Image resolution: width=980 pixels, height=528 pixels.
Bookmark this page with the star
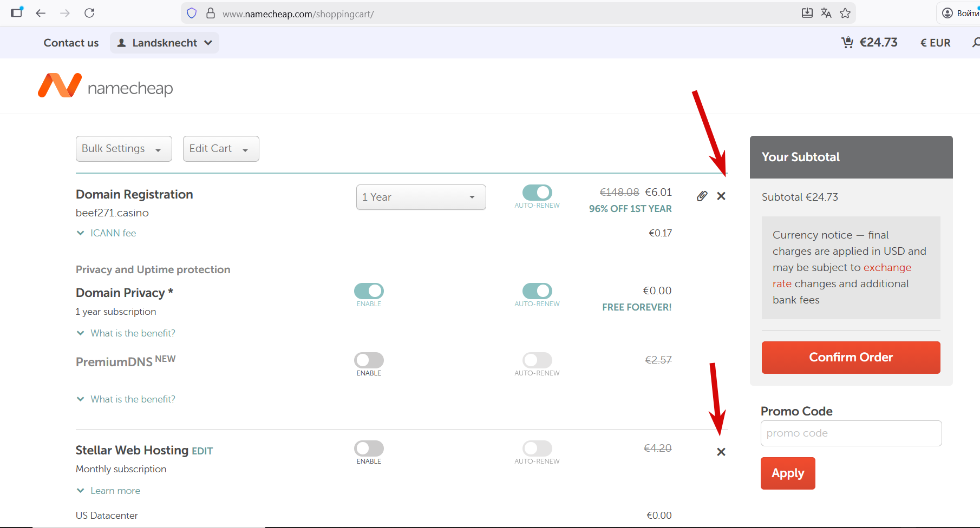[845, 13]
